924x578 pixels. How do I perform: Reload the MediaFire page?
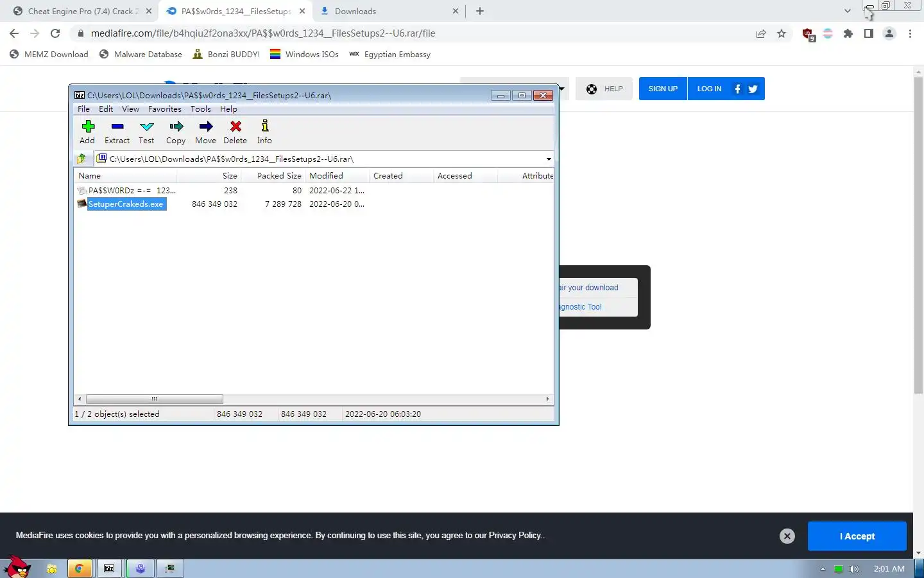click(x=55, y=33)
